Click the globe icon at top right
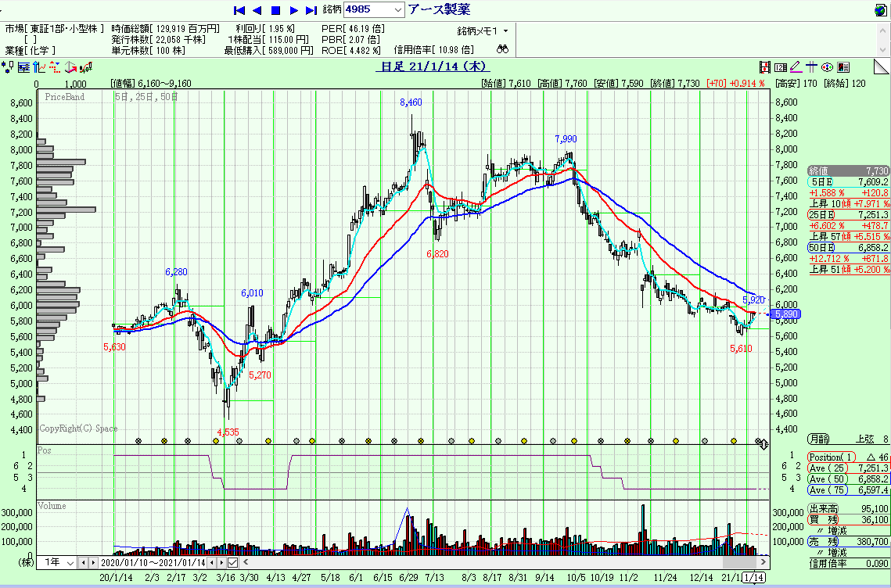The width and height of the screenshot is (891, 588). tap(878, 9)
